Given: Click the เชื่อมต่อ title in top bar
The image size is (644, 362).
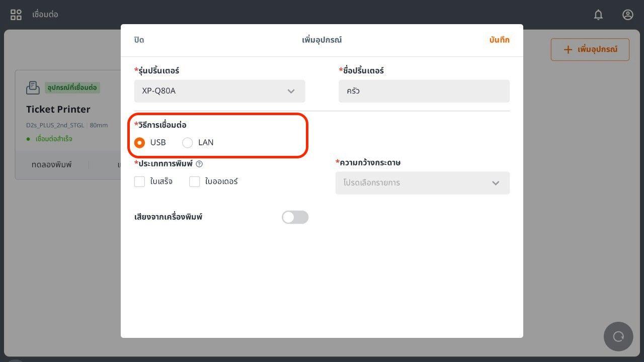Looking at the screenshot, I should [x=45, y=15].
